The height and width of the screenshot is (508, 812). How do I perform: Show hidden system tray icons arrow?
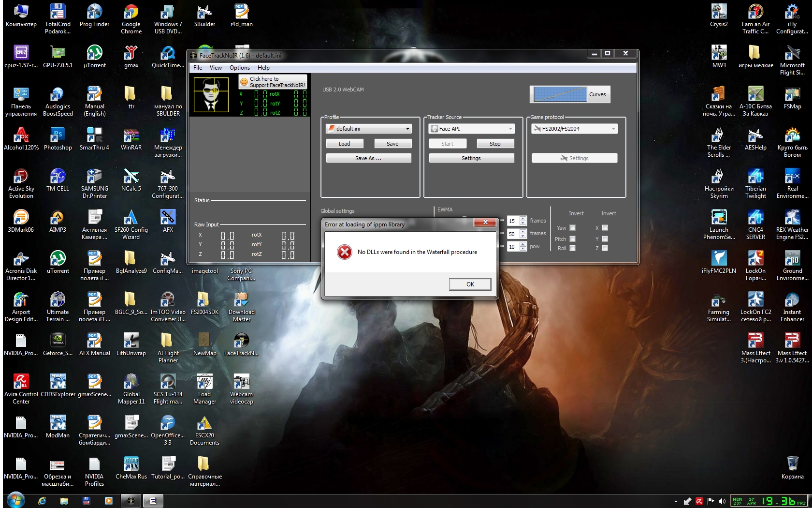pos(676,501)
